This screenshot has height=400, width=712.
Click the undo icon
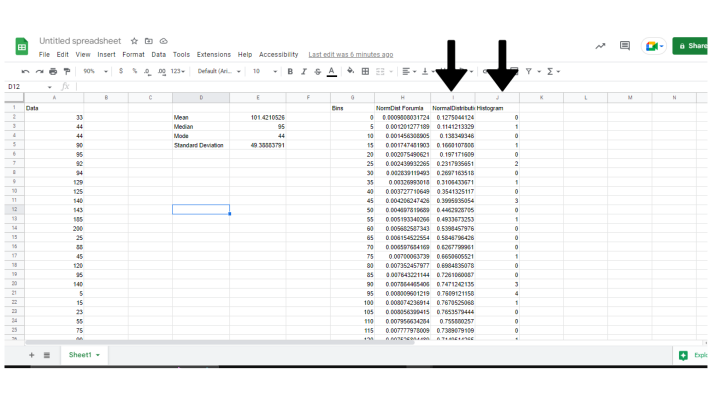pos(25,71)
